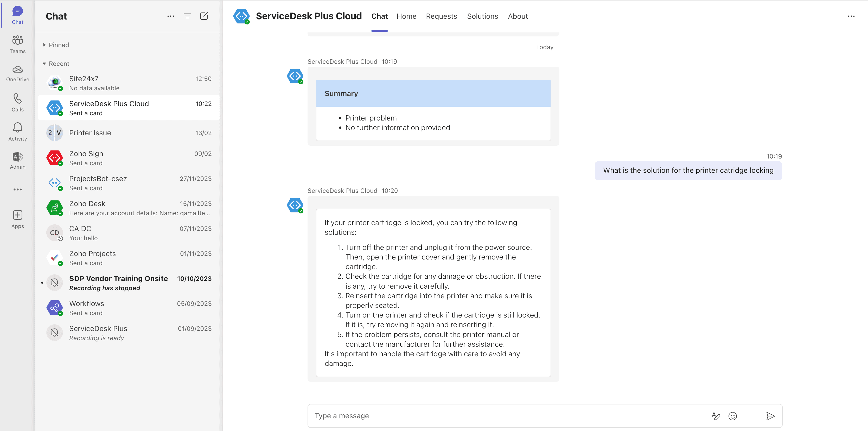
Task: Switch to the Solutions tab
Action: (482, 16)
